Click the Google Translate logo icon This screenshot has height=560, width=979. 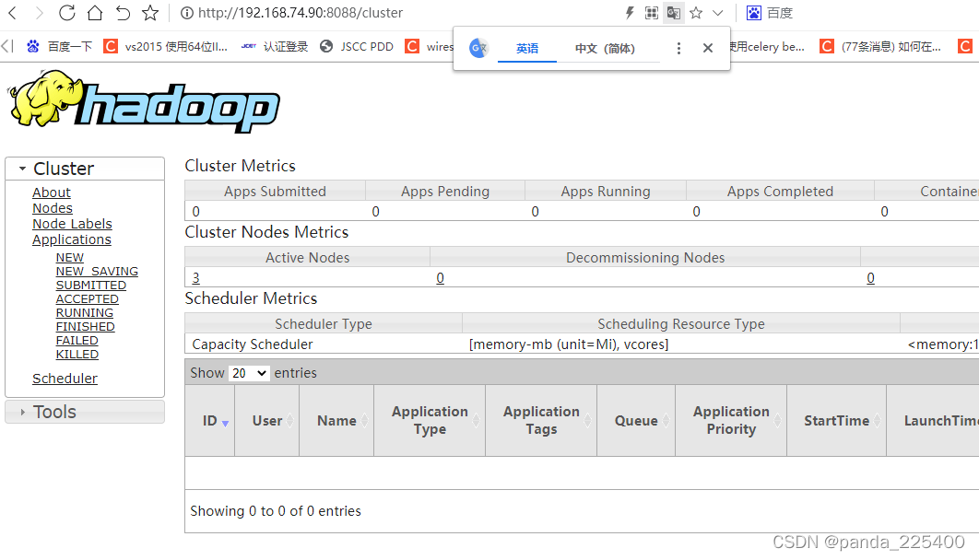coord(478,48)
